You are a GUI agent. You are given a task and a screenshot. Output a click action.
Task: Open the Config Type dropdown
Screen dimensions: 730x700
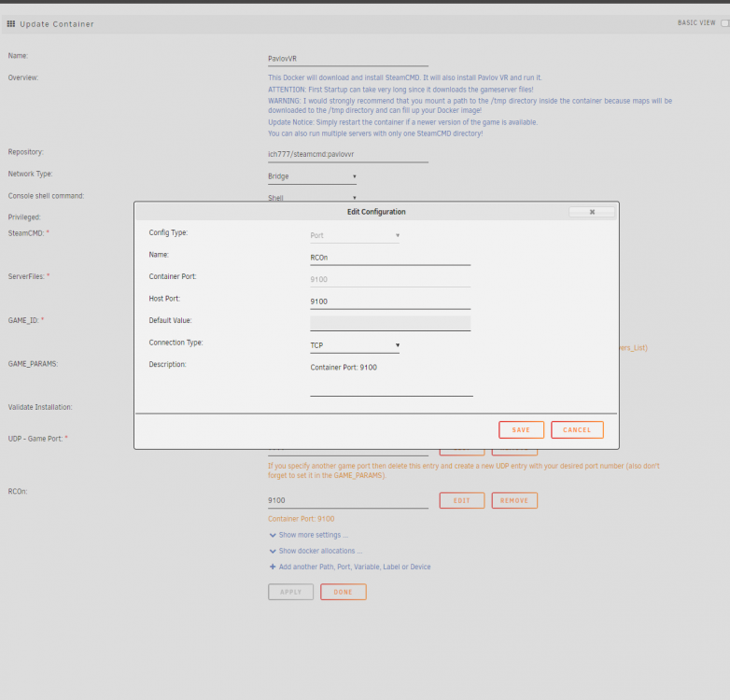pyautogui.click(x=355, y=235)
